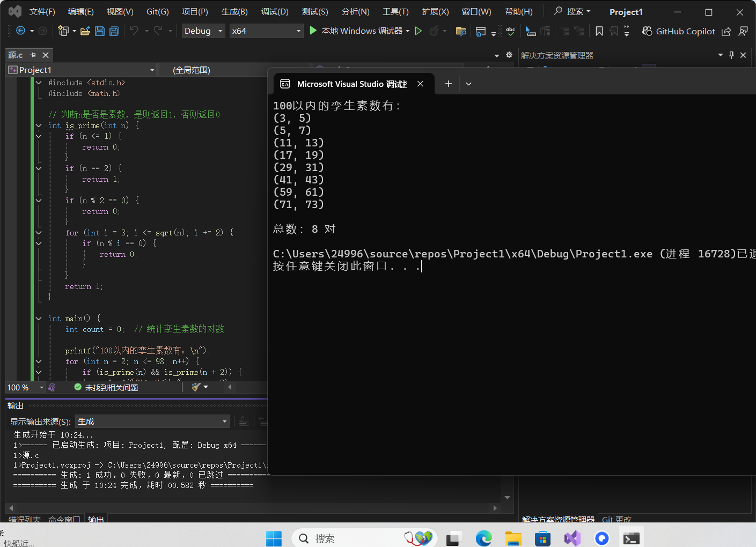Open the 视图(V) menu

click(120, 12)
